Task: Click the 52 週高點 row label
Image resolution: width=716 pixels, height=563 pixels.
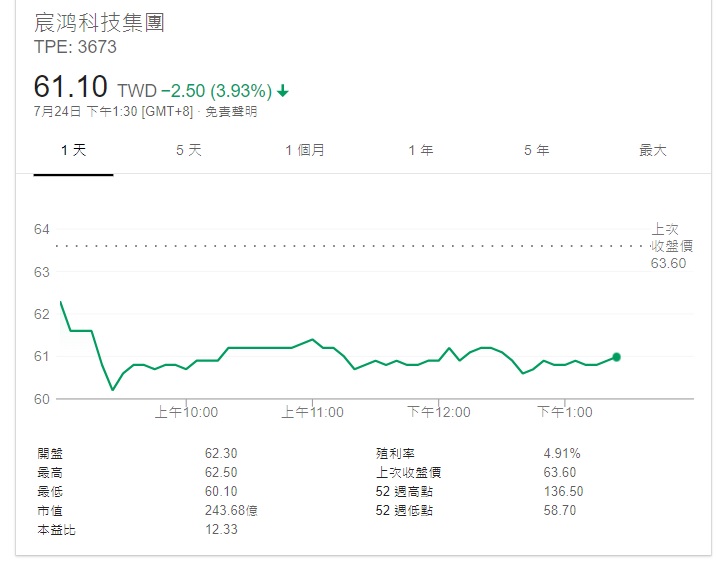Action: click(x=404, y=492)
